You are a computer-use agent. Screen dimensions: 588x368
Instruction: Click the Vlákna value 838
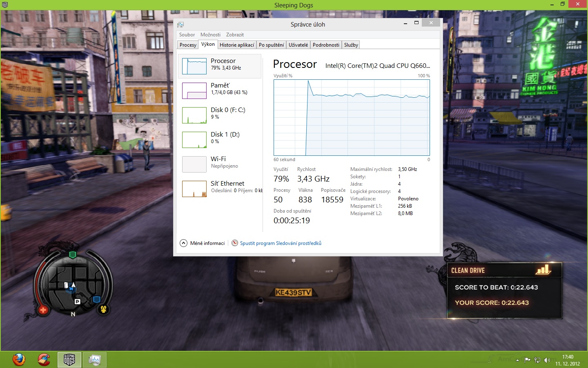click(x=305, y=200)
